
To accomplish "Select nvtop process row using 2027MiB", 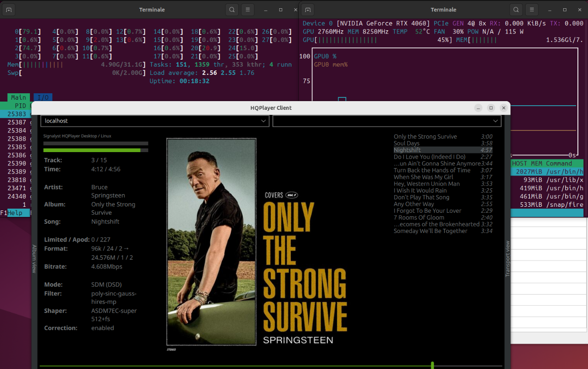I will 547,171.
